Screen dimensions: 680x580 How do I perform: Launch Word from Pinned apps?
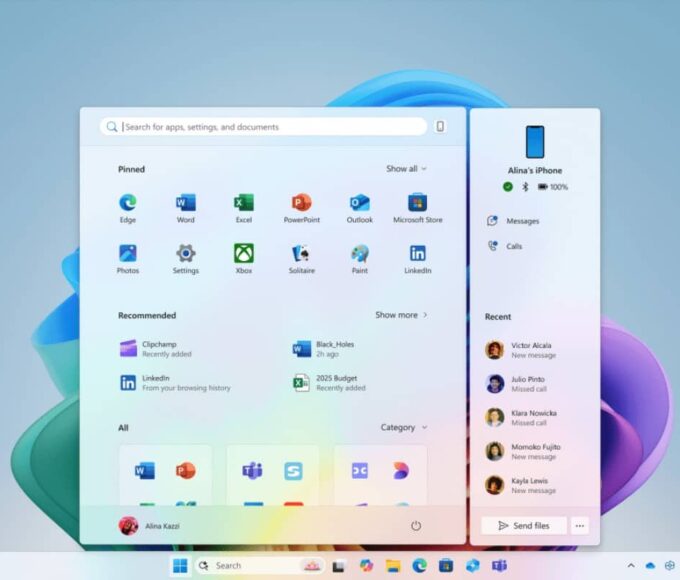pyautogui.click(x=186, y=208)
